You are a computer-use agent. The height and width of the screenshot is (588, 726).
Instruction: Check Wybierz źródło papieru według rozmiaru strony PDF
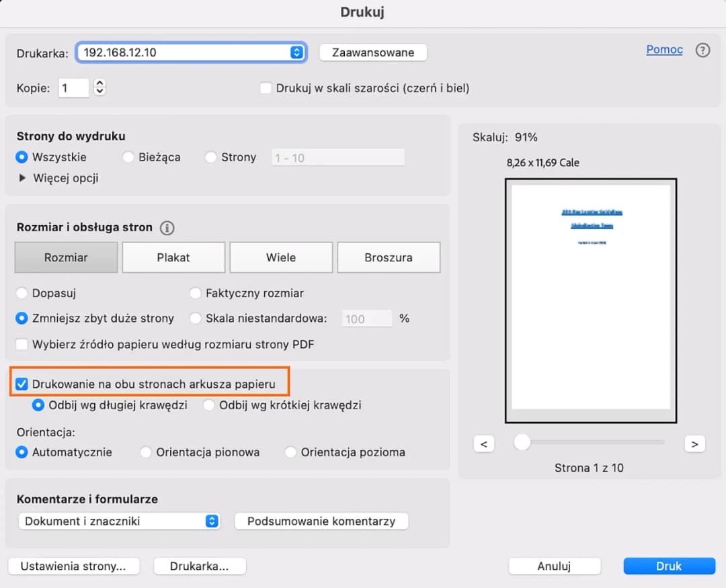click(x=22, y=345)
